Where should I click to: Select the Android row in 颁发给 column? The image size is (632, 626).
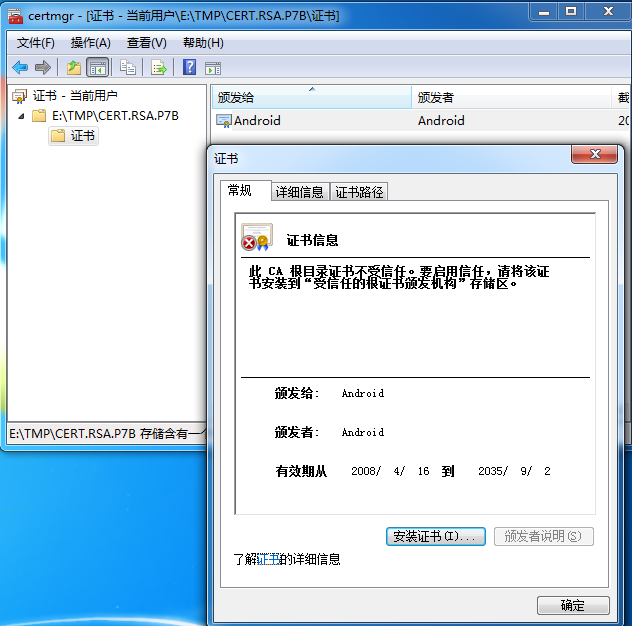pyautogui.click(x=257, y=121)
